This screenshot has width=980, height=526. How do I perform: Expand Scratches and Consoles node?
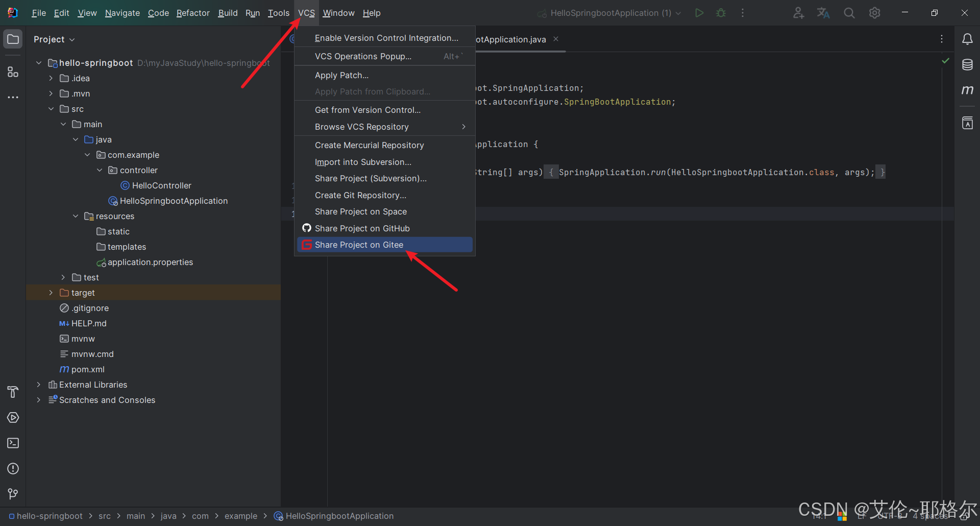39,400
